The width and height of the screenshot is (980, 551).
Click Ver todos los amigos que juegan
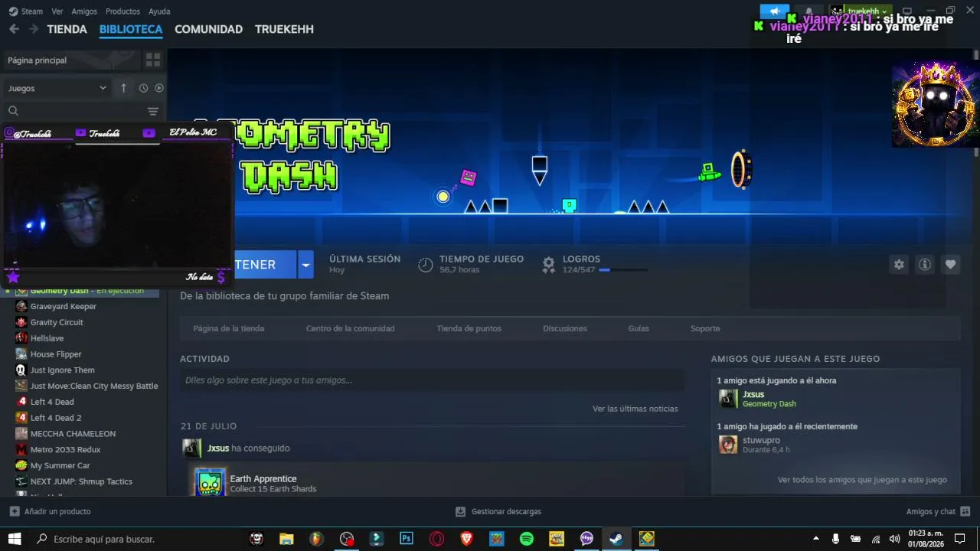point(862,480)
